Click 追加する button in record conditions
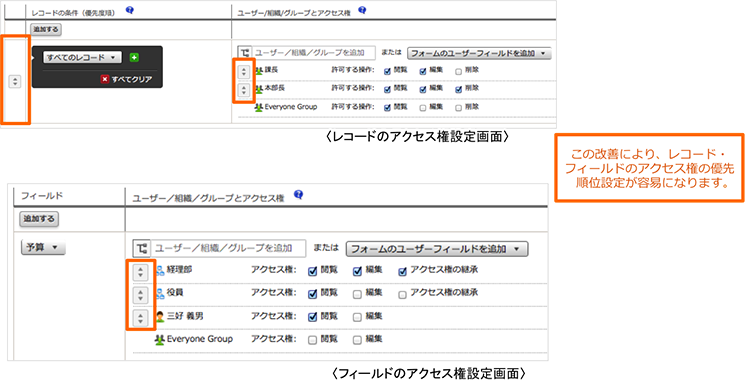Viewport: 745px width, 380px height. click(x=46, y=29)
